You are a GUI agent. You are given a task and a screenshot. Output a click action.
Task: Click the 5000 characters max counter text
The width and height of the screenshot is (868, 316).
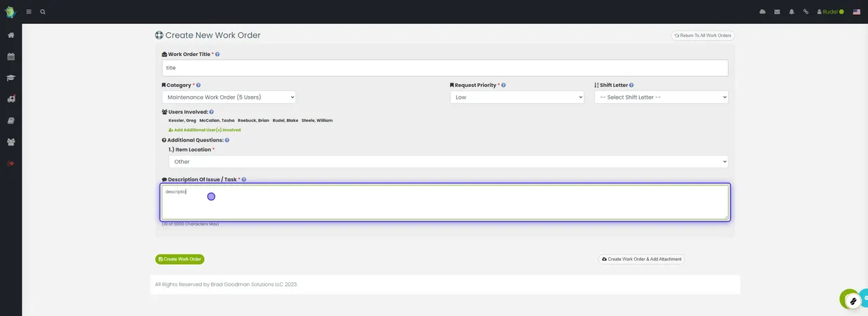(x=190, y=224)
